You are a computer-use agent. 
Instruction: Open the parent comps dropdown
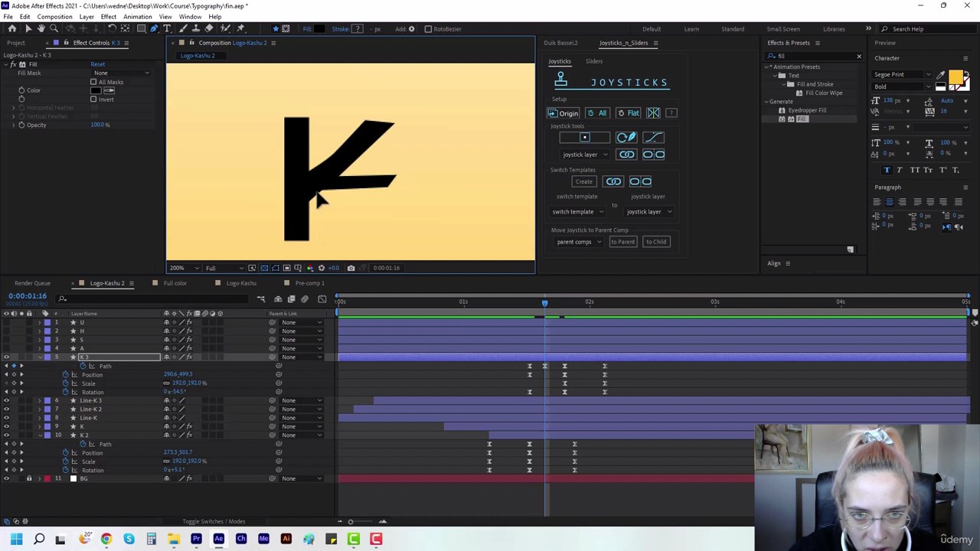coord(579,242)
